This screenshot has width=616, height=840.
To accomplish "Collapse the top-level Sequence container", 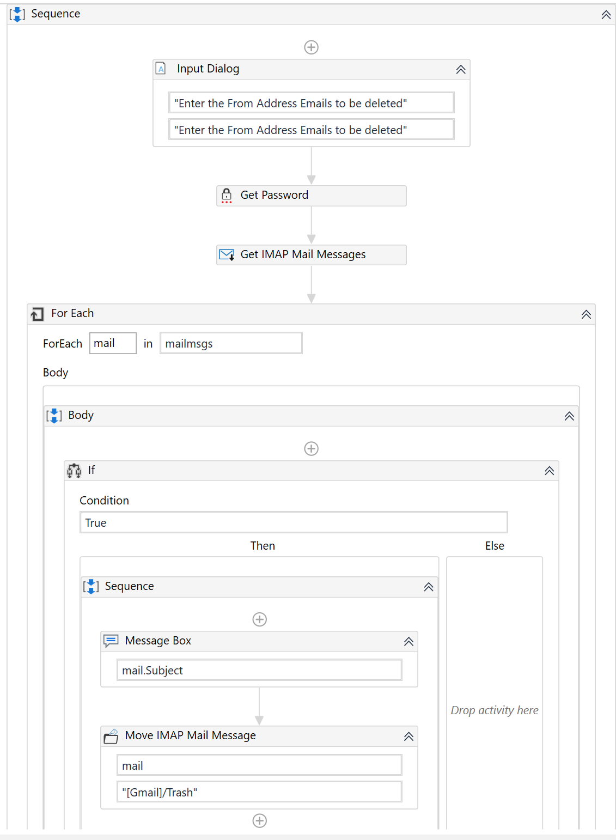I will click(x=606, y=15).
